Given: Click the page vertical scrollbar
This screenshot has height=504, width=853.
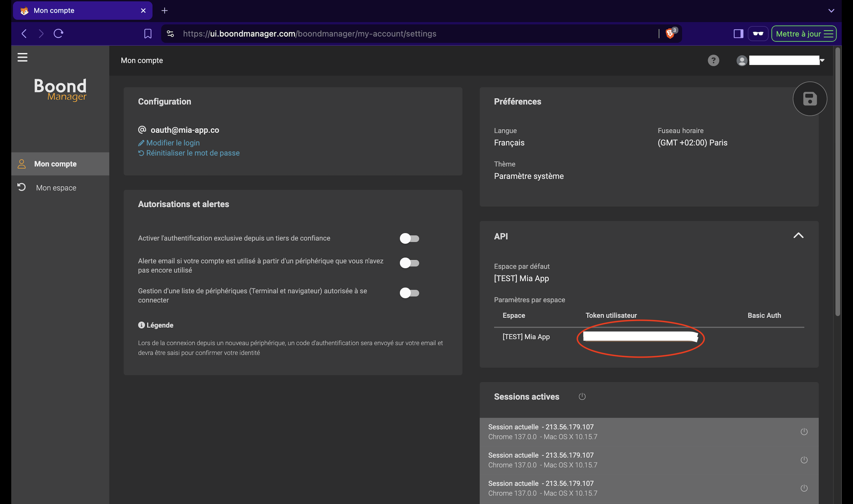Looking at the screenshot, I should [x=837, y=182].
